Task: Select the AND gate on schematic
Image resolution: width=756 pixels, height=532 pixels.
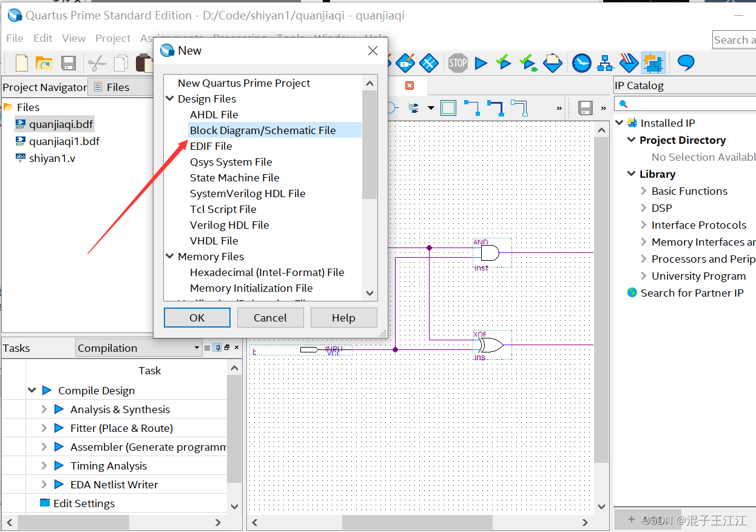Action: click(489, 253)
